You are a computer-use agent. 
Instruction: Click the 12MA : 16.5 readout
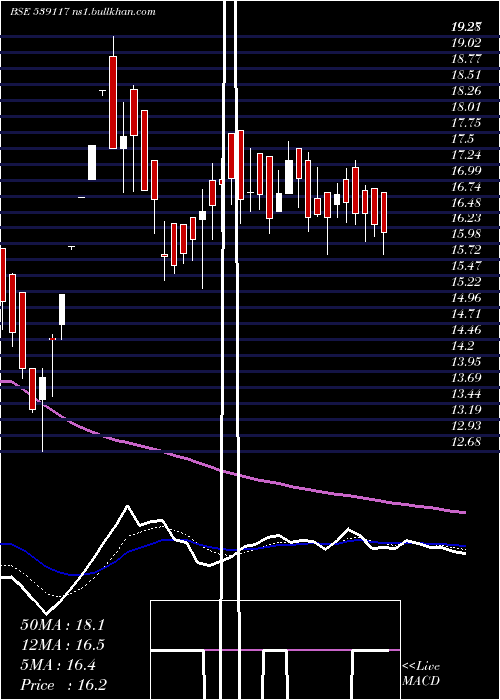coord(62,646)
